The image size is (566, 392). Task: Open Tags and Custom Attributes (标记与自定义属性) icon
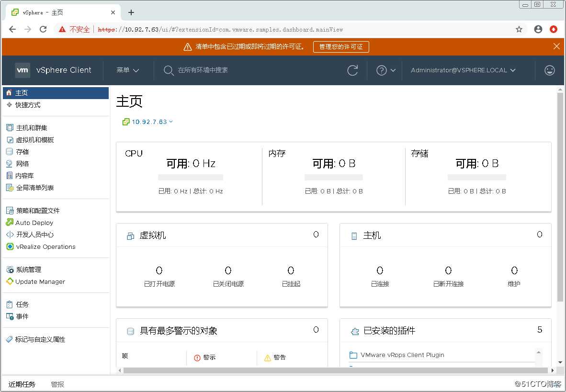coord(10,339)
